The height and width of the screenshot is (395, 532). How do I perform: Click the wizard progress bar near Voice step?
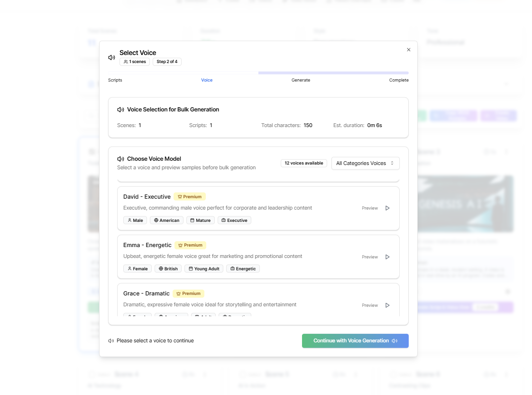pos(207,73)
